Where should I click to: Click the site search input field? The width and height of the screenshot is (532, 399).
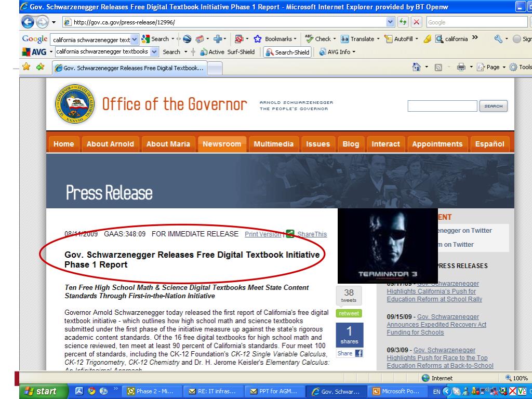coord(443,106)
